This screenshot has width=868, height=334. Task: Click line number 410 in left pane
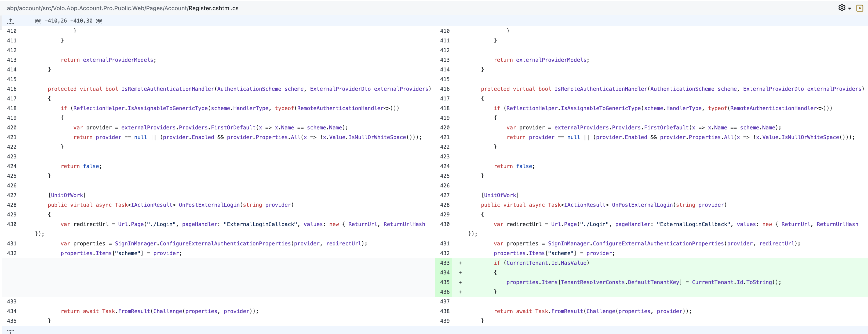pyautogui.click(x=12, y=31)
